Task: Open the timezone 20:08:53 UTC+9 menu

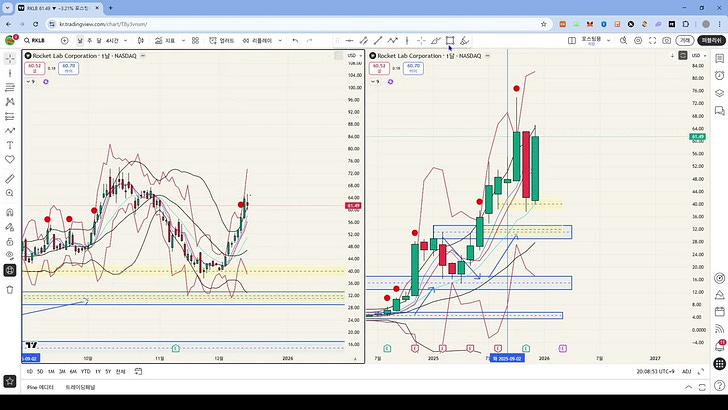Action: click(655, 371)
